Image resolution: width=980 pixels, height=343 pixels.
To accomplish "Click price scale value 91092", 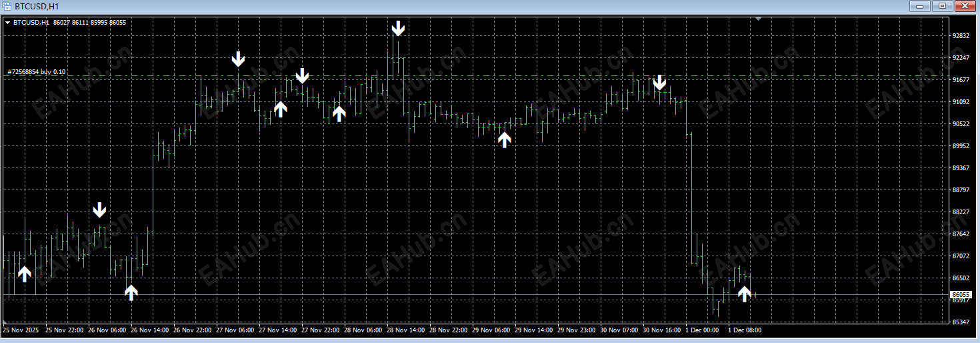I will [x=961, y=102].
